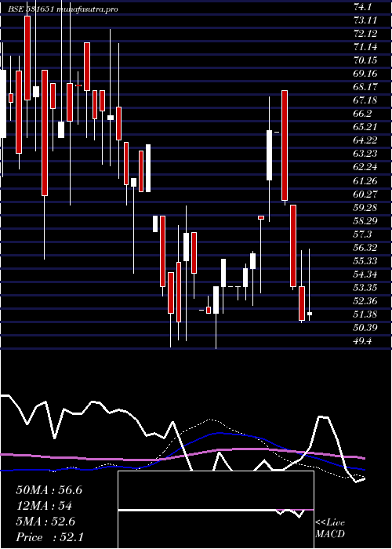The image size is (392, 549).
Task: Click the 71.14 price level label
Action: [365, 46]
